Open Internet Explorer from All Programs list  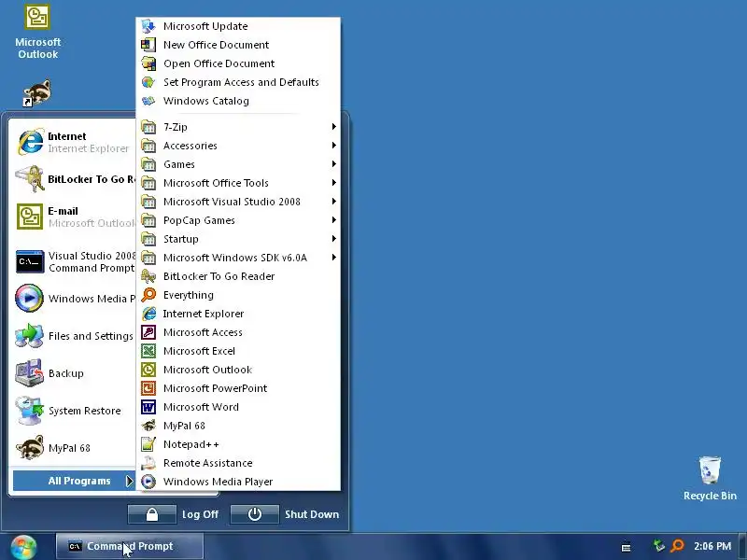tap(238, 314)
